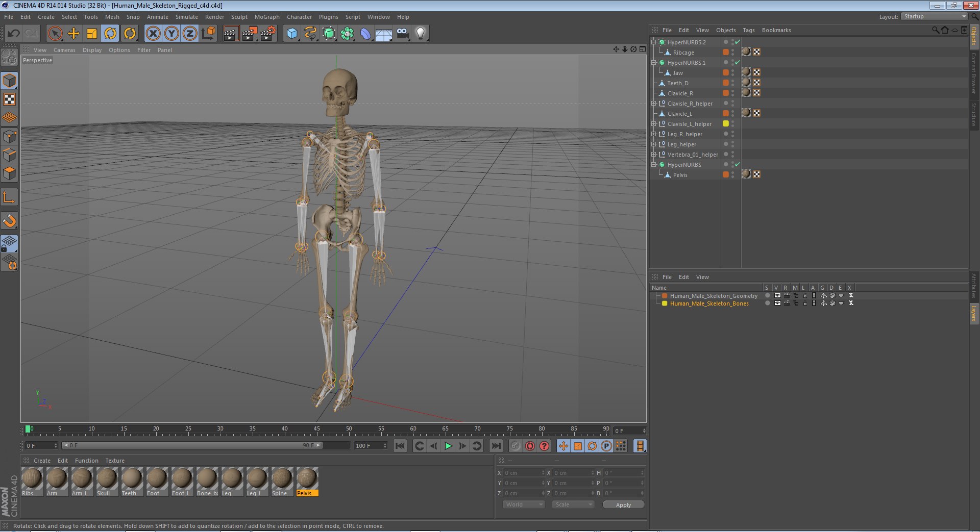Collapse the HyperNURBS.2 tree node
Viewport: 980px width, 532px height.
[653, 42]
